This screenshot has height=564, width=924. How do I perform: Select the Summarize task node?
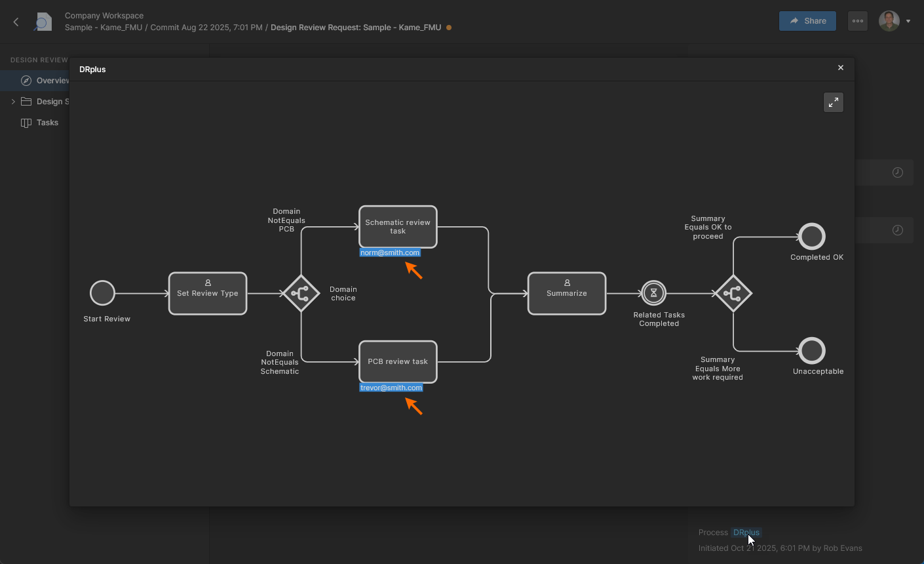point(567,293)
